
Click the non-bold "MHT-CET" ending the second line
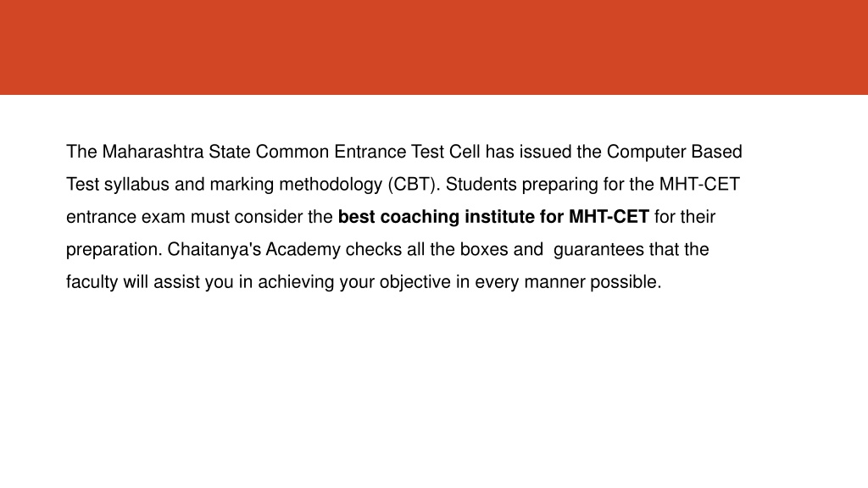tap(699, 184)
